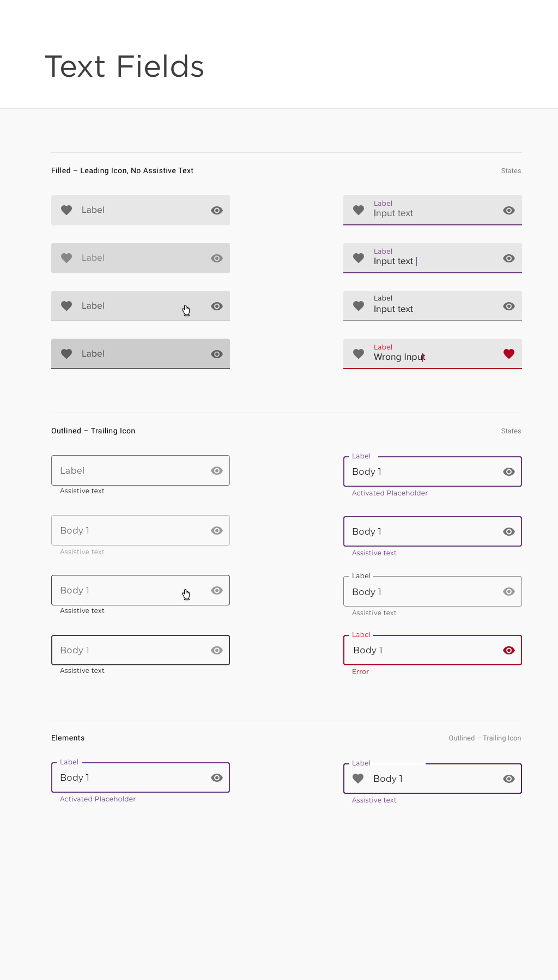Click Activated Placeholder text in Outlined States
This screenshot has width=558, height=980.
390,493
